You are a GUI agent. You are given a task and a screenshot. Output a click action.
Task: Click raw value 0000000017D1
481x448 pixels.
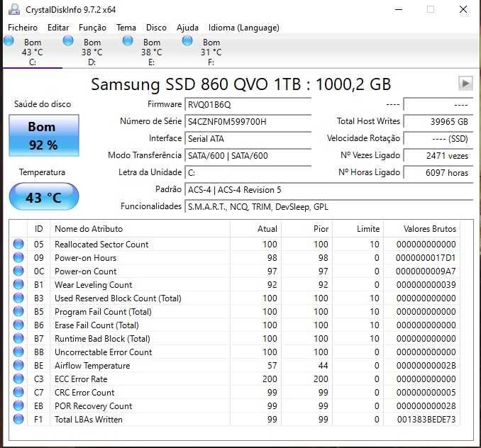click(426, 257)
